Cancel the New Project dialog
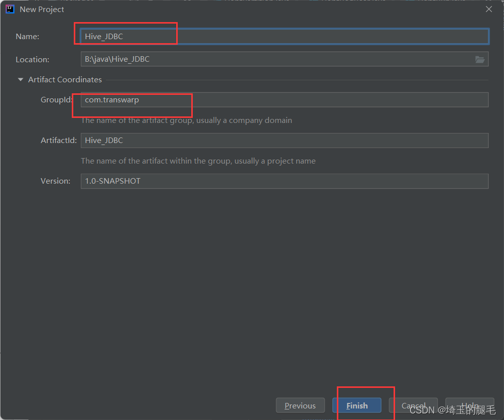This screenshot has height=420, width=504. pos(413,405)
